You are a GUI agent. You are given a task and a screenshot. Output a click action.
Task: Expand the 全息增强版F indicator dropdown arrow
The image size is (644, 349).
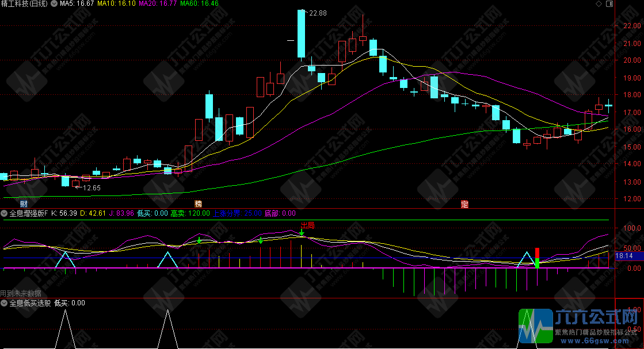5,213
